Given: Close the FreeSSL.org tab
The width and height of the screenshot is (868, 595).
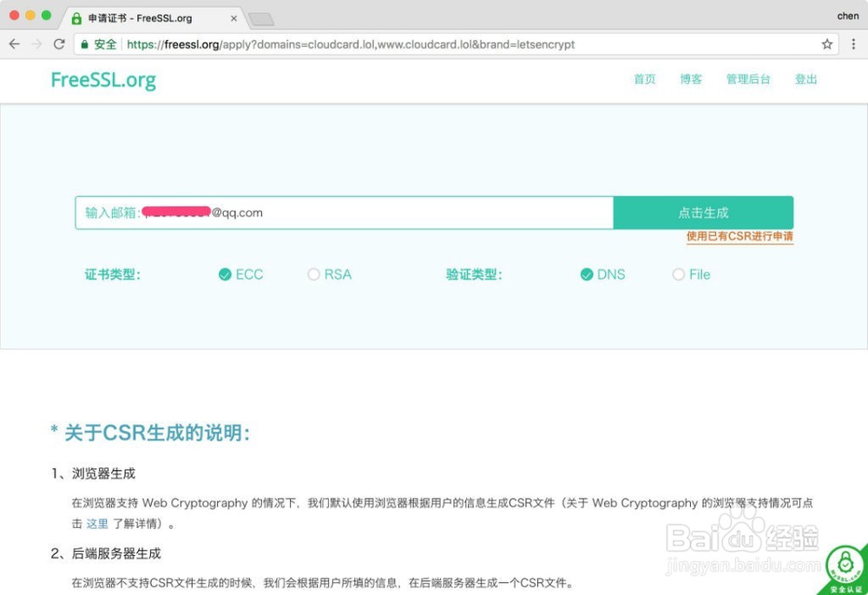Looking at the screenshot, I should [x=233, y=18].
